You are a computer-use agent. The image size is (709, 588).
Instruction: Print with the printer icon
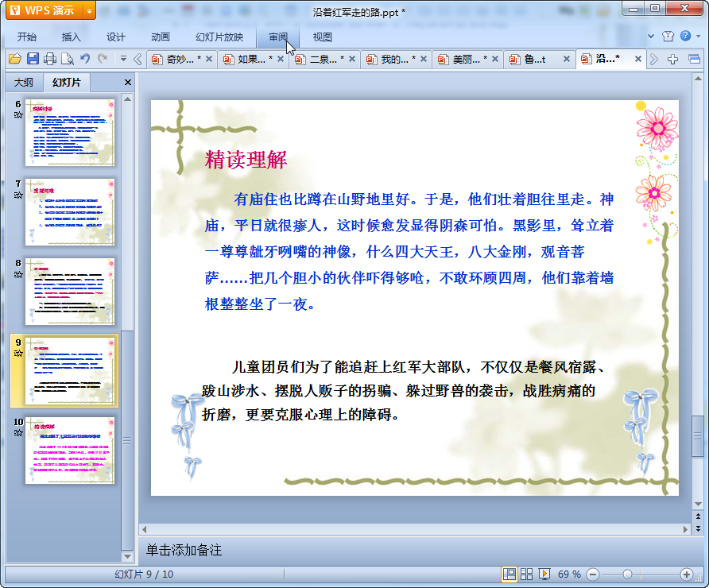pos(50,59)
